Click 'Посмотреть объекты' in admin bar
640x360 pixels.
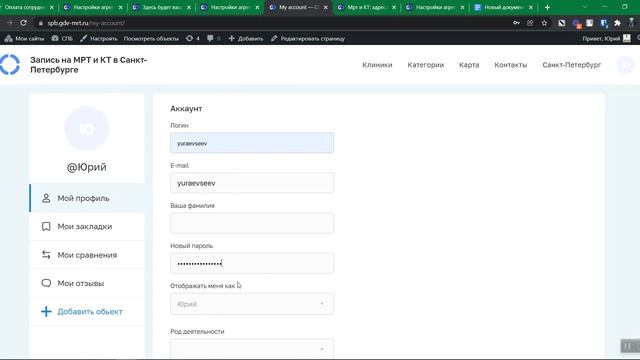(151, 38)
